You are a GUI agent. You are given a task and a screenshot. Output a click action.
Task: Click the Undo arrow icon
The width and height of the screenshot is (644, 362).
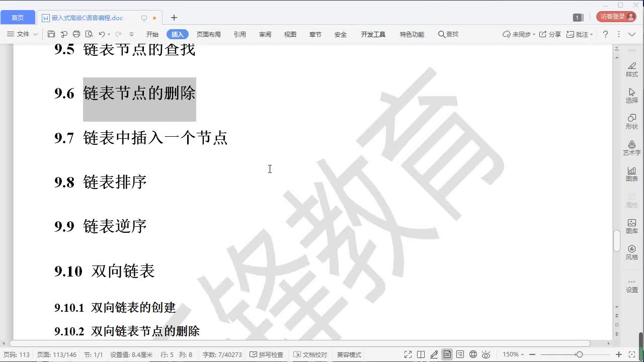pos(102,34)
